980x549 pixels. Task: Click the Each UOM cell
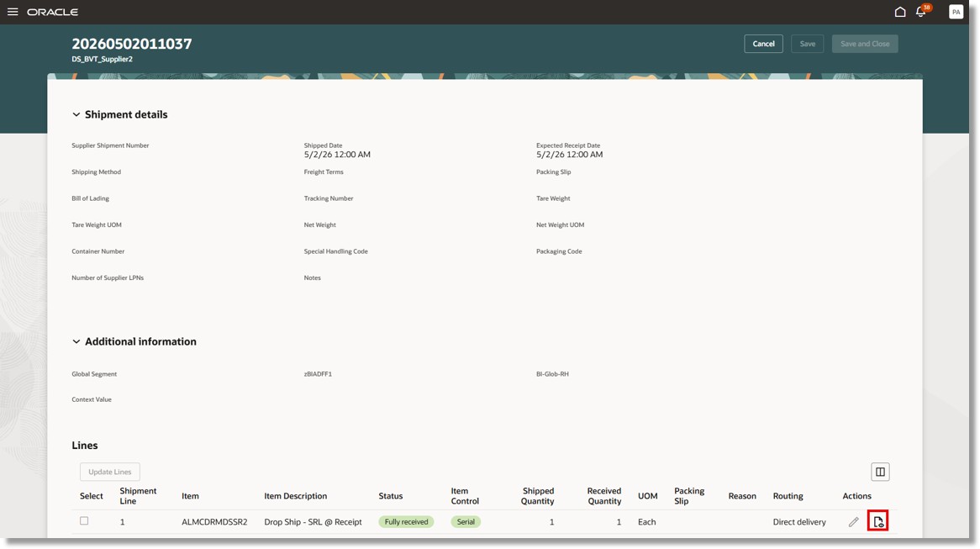point(647,521)
